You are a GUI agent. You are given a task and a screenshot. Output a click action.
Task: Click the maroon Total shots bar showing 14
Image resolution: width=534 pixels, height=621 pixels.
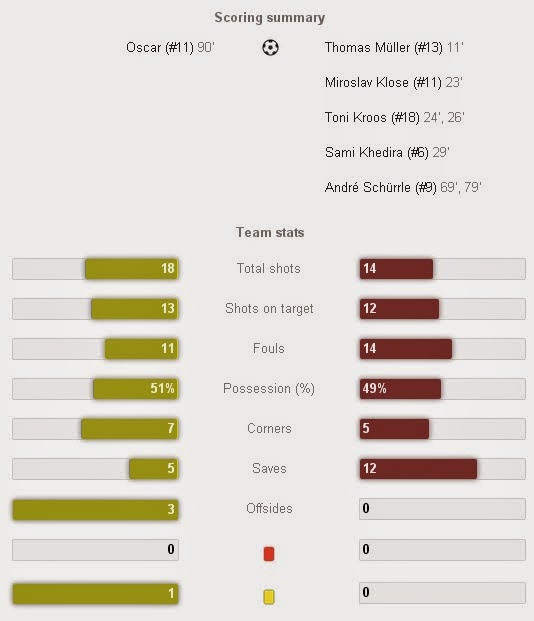point(396,269)
